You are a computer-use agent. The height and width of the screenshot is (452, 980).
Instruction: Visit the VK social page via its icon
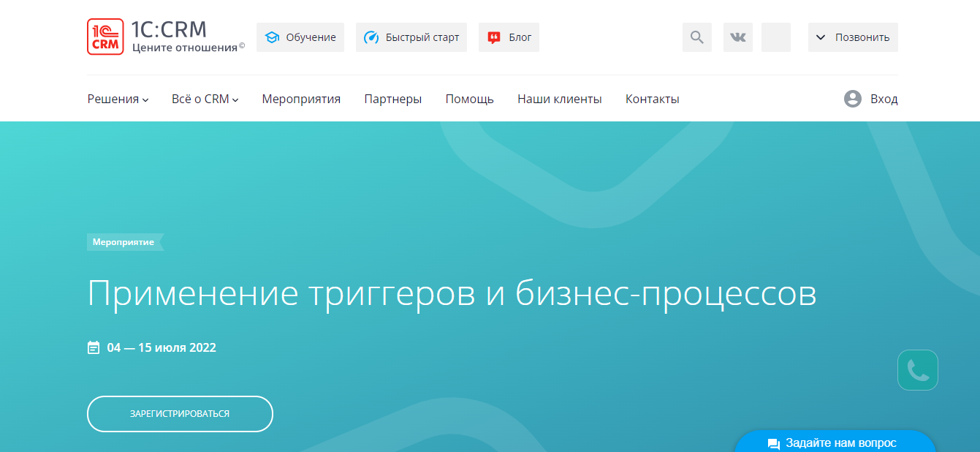[737, 37]
